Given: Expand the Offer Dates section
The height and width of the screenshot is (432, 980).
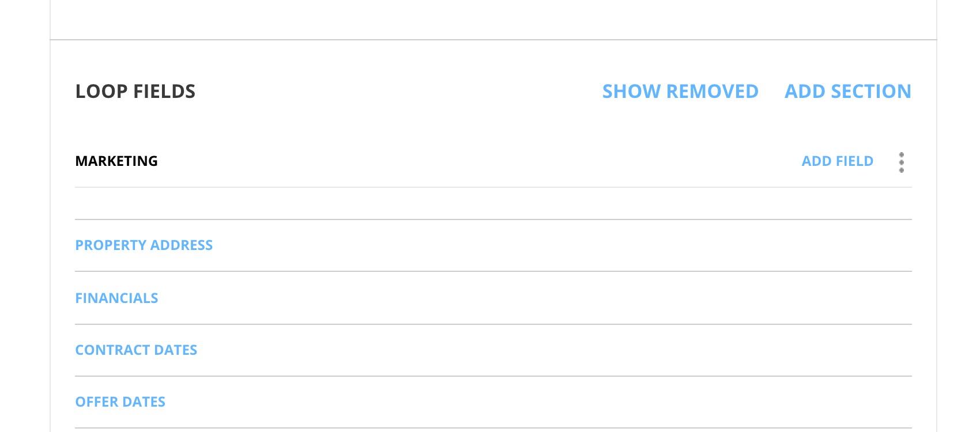Looking at the screenshot, I should (120, 402).
